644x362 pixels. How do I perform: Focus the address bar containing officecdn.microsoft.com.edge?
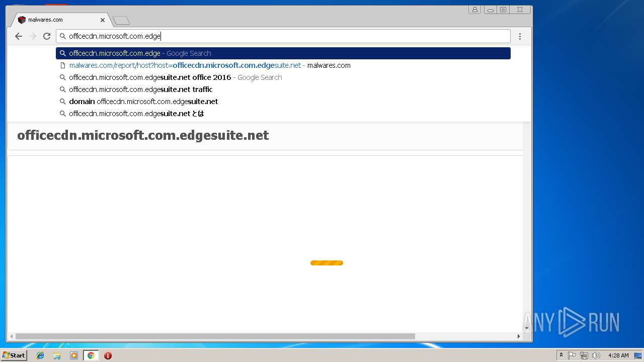tap(283, 36)
